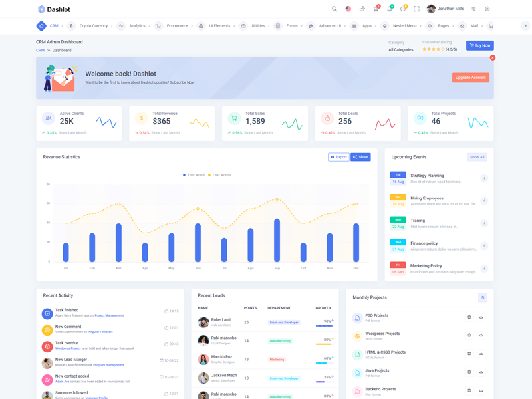Image resolution: width=532 pixels, height=399 pixels.
Task: Open the shopping cart in header
Action: 376,9
